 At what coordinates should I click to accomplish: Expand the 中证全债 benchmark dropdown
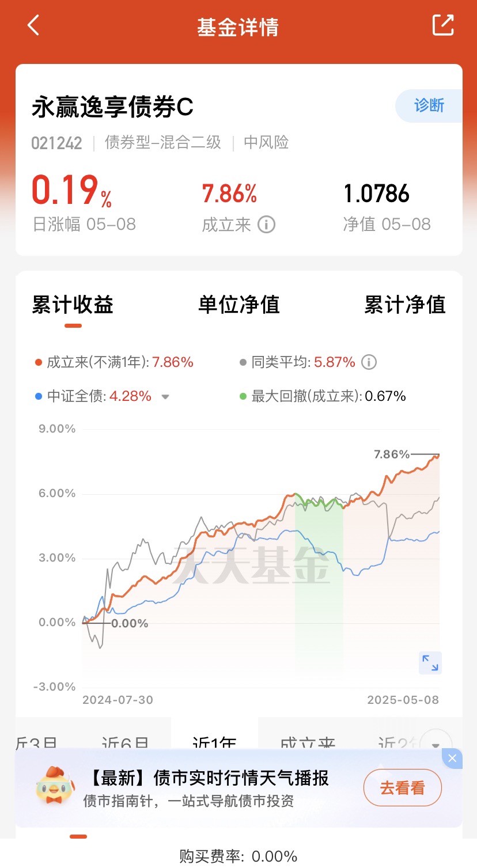(x=165, y=397)
